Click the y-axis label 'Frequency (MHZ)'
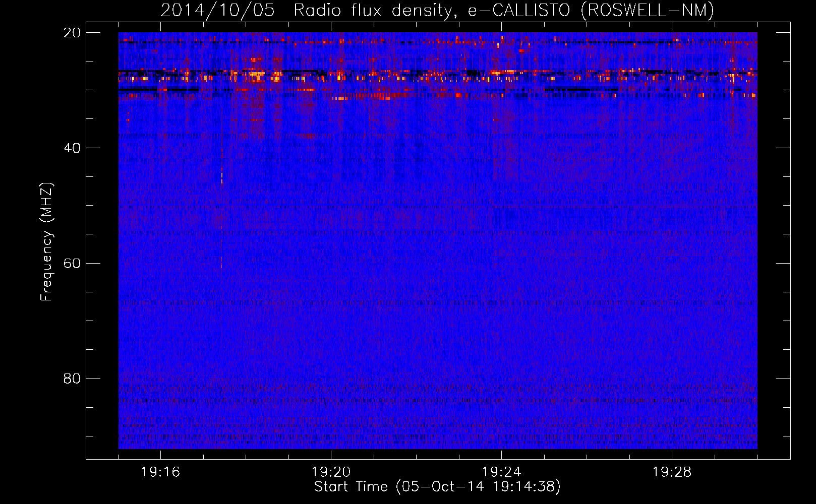This screenshot has width=816, height=504. (x=46, y=242)
